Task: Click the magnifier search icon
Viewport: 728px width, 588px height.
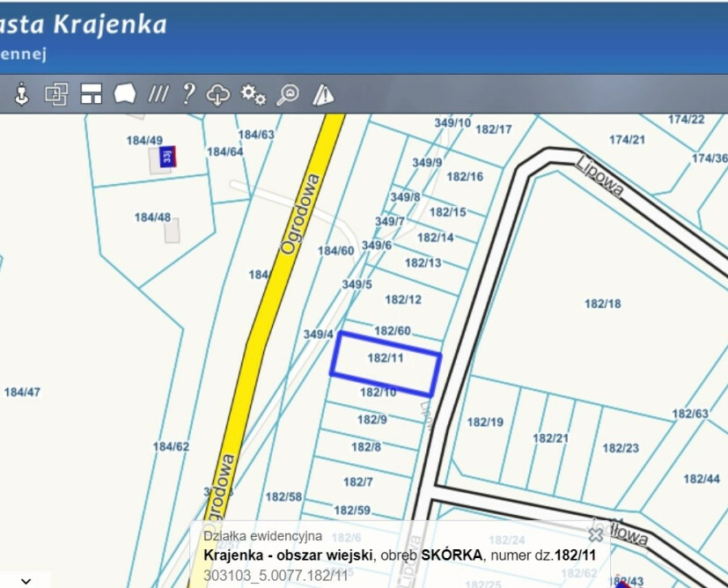Action: tap(288, 94)
